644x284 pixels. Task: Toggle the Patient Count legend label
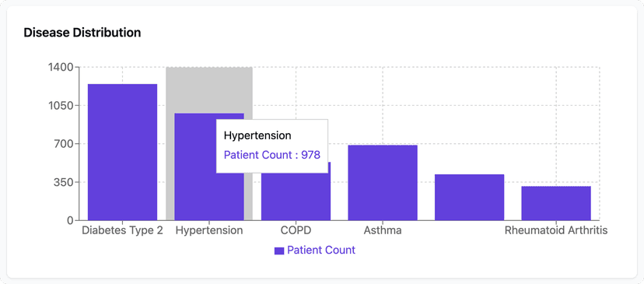tap(321, 250)
